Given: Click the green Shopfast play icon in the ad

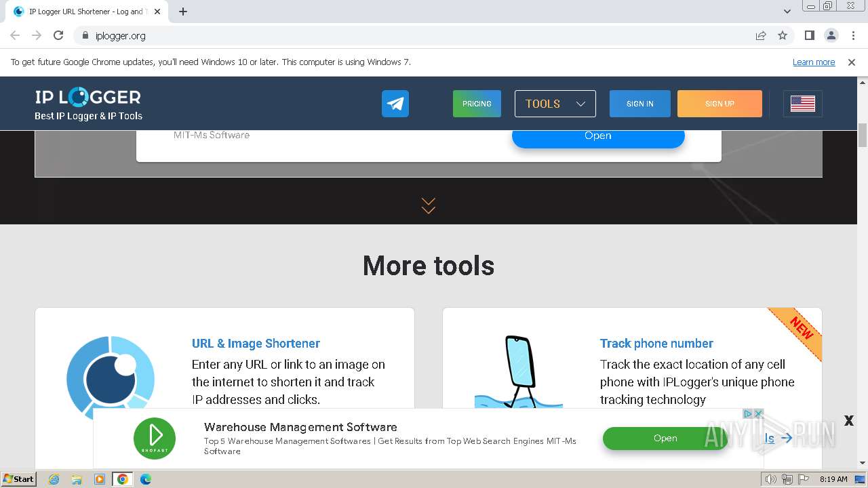Looking at the screenshot, I should click(155, 438).
